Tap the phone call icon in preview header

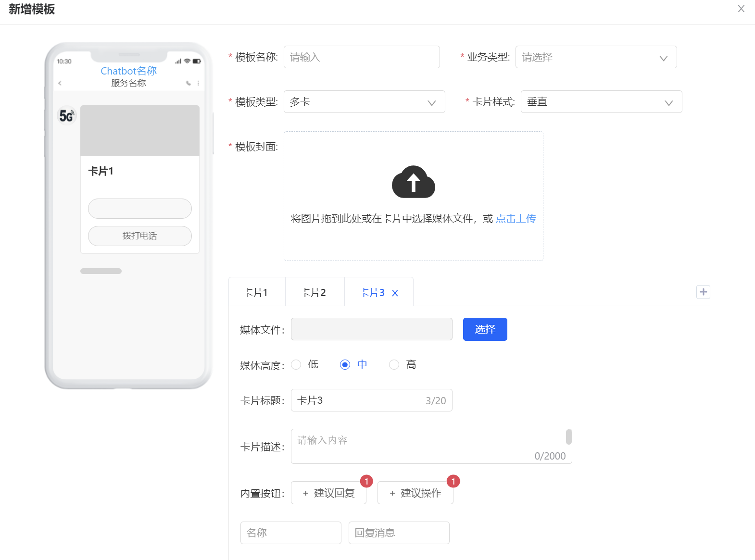(x=189, y=83)
